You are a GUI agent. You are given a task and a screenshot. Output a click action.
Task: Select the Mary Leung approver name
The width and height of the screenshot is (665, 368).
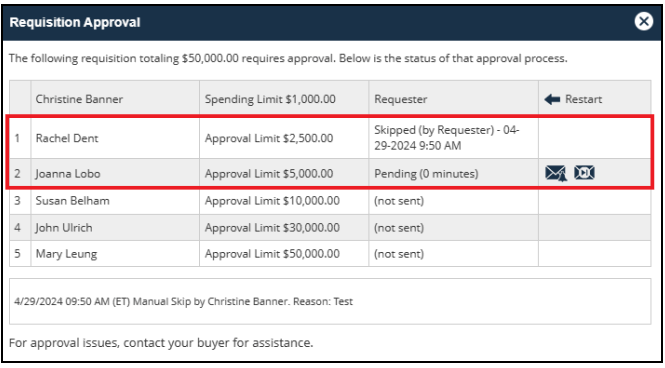click(x=66, y=254)
